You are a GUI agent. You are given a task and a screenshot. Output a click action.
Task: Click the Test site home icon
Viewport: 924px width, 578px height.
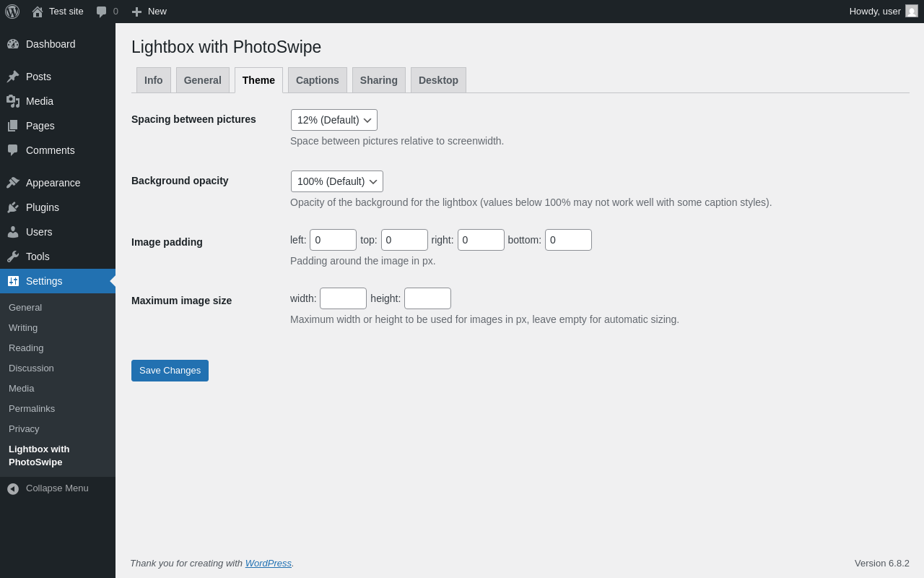point(38,12)
